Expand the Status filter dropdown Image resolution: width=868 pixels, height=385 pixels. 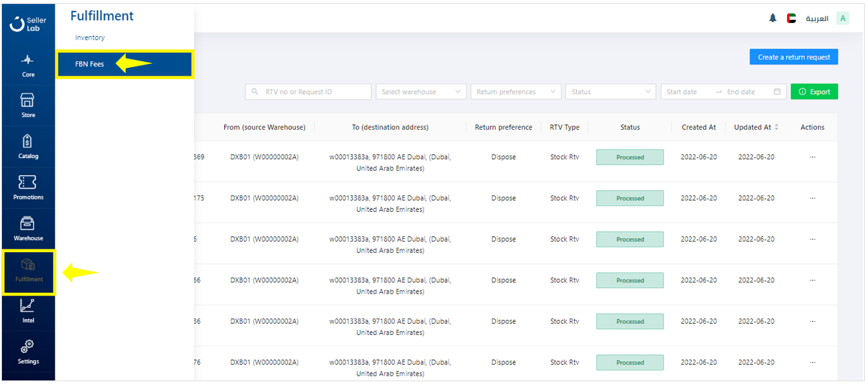click(610, 92)
